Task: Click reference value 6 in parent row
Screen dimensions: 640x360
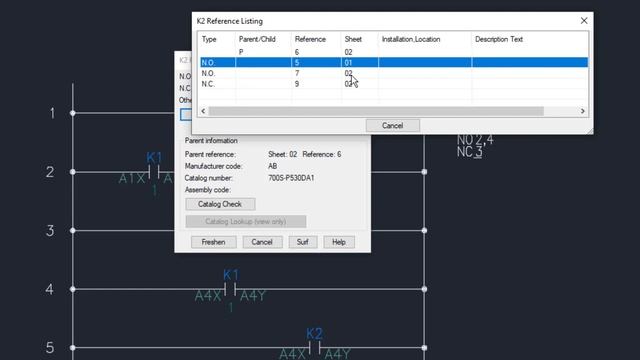Action: click(297, 52)
